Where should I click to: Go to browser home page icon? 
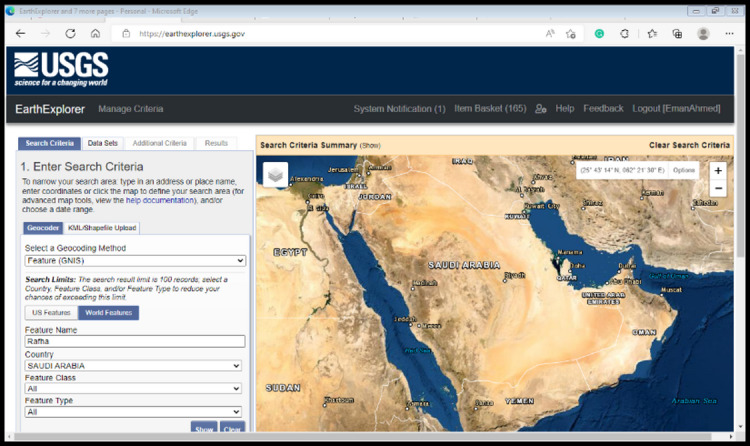pos(96,33)
